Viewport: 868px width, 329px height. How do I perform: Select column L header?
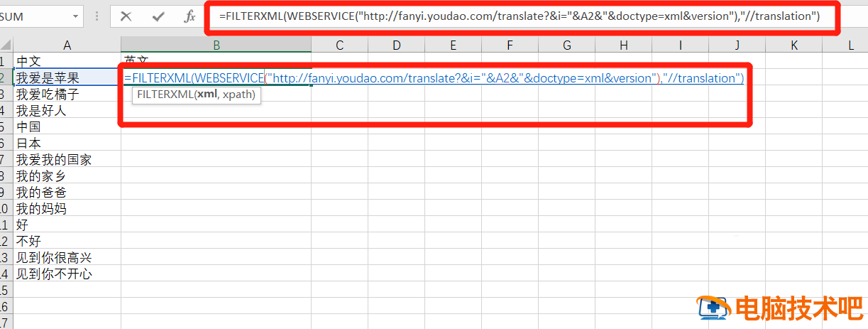pyautogui.click(x=845, y=45)
